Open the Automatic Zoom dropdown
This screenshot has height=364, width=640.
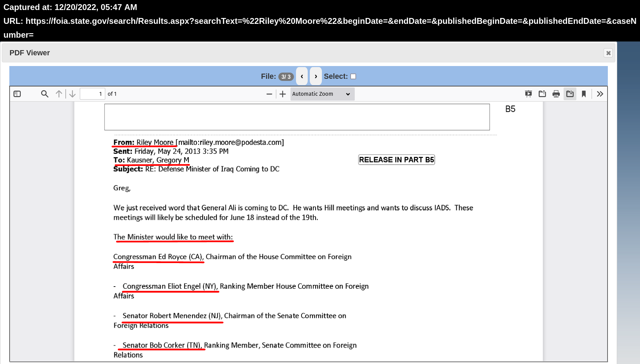click(x=322, y=94)
